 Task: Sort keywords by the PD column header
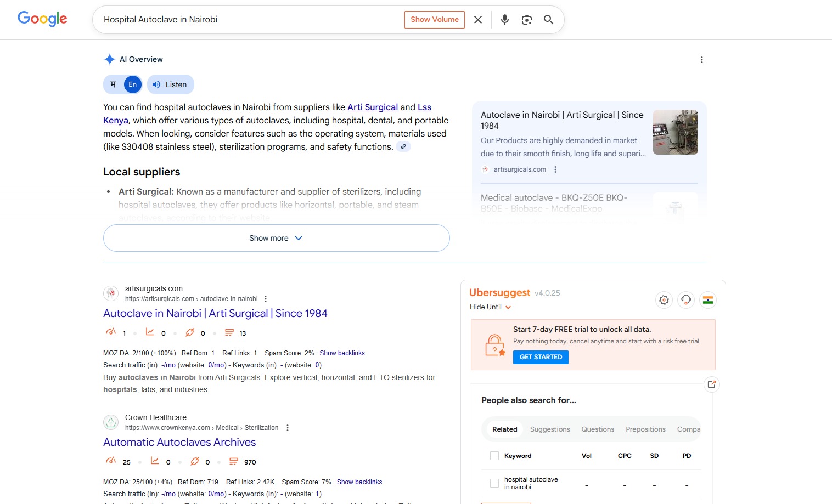tap(687, 456)
